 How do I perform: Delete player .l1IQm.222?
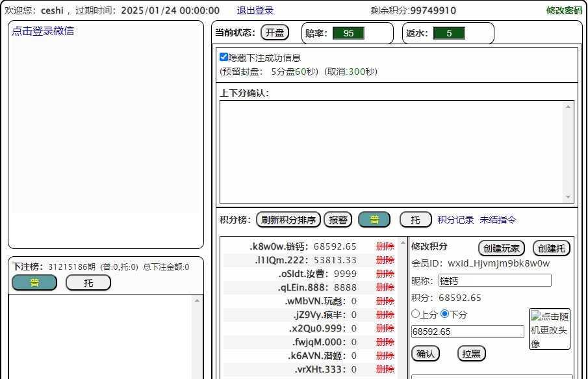pos(385,260)
